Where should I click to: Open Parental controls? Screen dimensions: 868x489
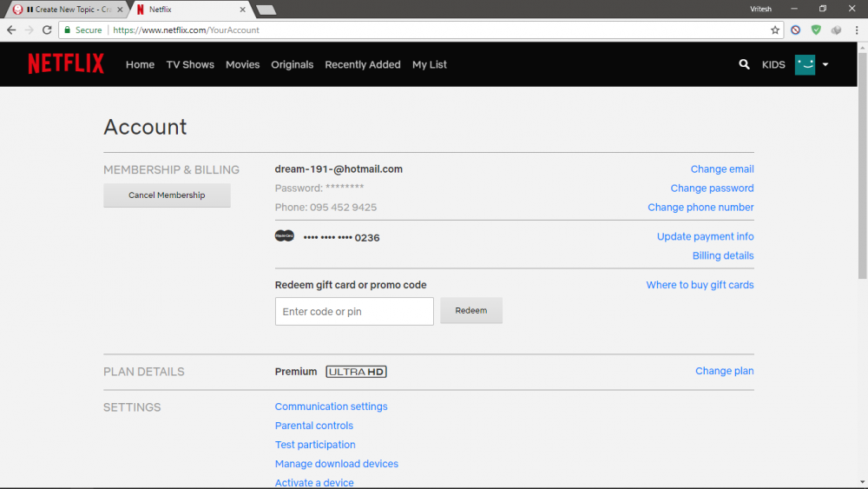[x=314, y=426]
